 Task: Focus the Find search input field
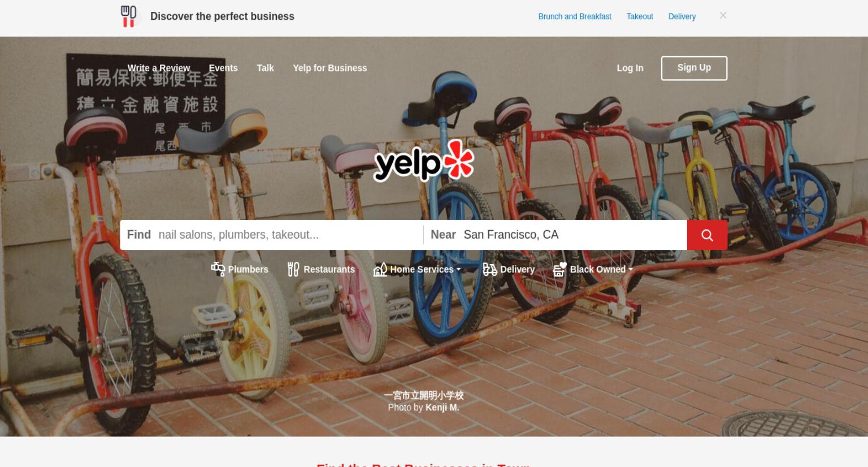point(271,235)
